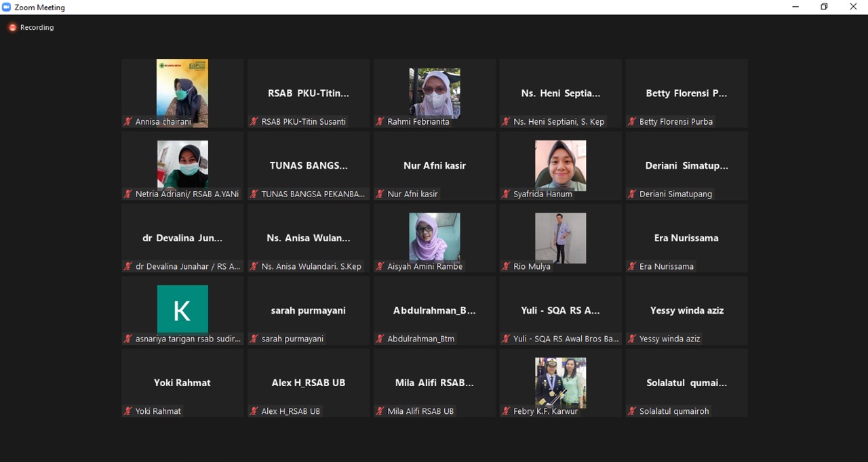Viewport: 868px width, 462px height.
Task: Click muted mic icon beside Abdulrahman_Btm
Action: click(380, 339)
